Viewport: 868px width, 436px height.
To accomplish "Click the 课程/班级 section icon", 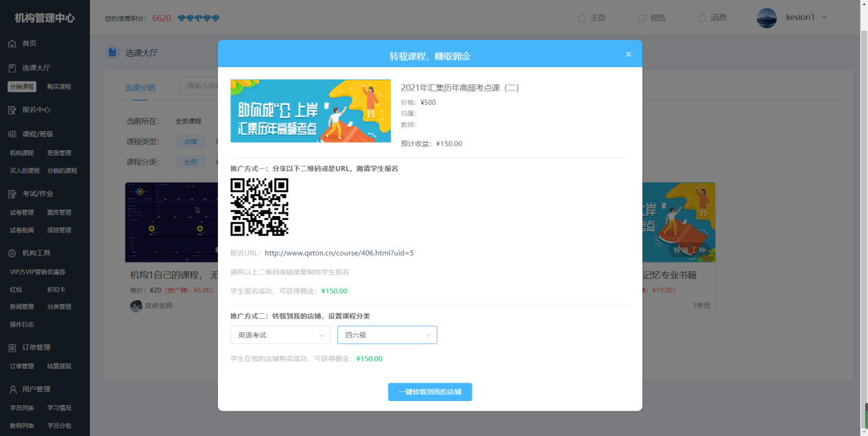I will [x=11, y=134].
